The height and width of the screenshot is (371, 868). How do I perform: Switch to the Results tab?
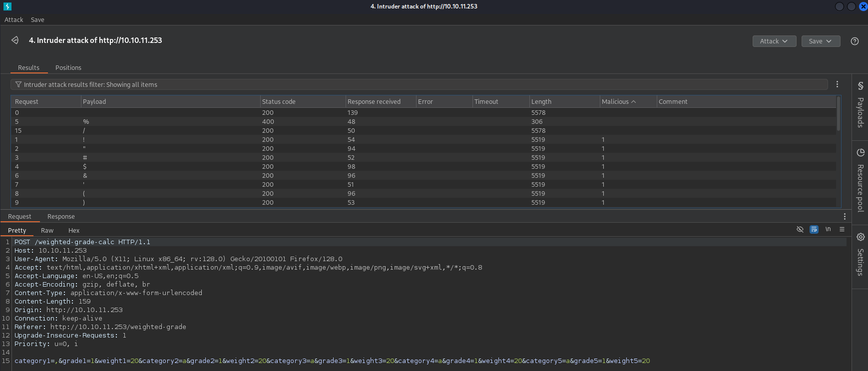tap(28, 67)
